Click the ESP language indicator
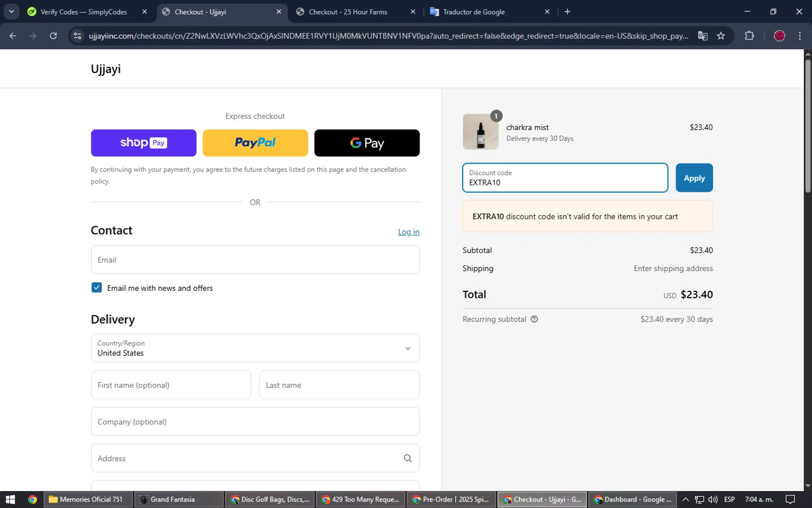The width and height of the screenshot is (812, 508). coord(729,499)
